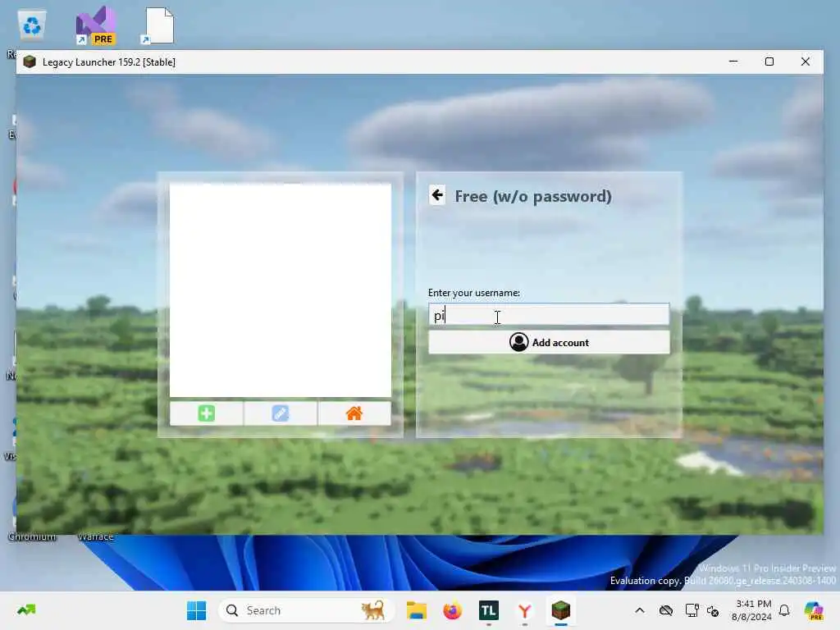
Task: Click the username input field
Action: tap(549, 315)
